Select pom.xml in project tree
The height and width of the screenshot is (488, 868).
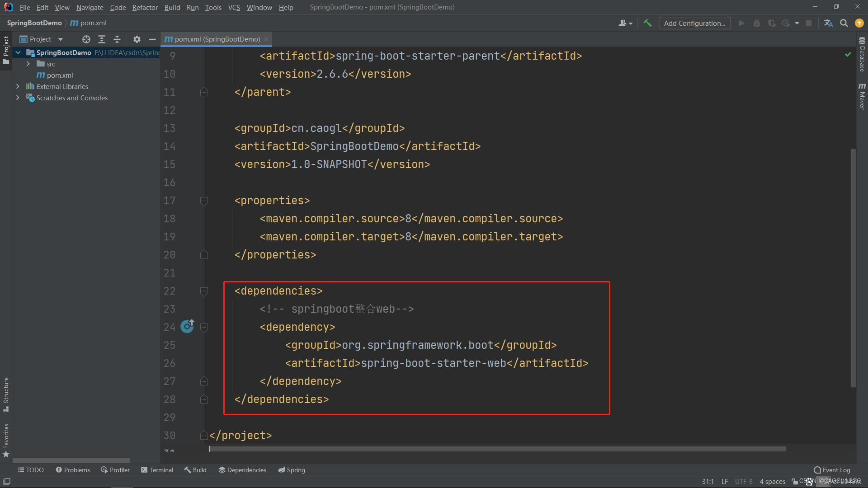[x=55, y=75]
